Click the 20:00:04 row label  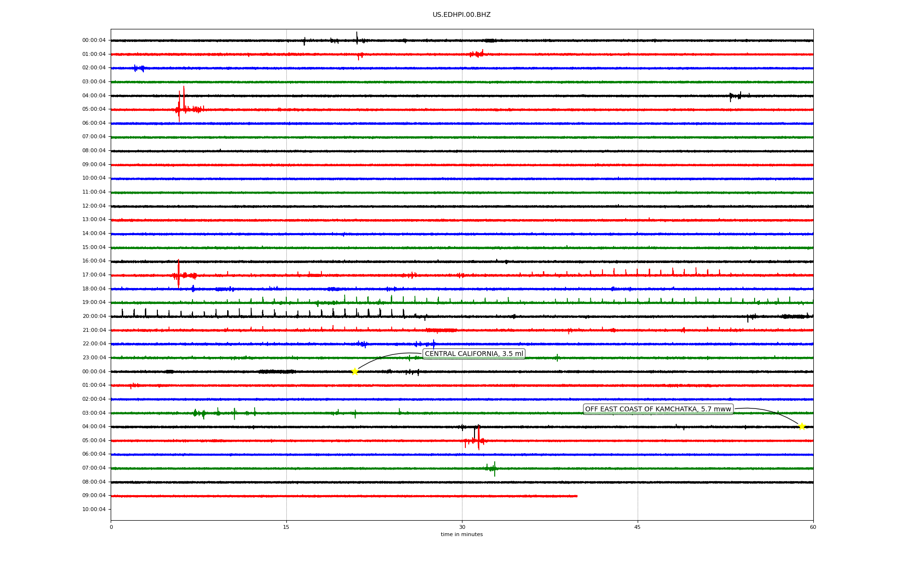pyautogui.click(x=94, y=316)
